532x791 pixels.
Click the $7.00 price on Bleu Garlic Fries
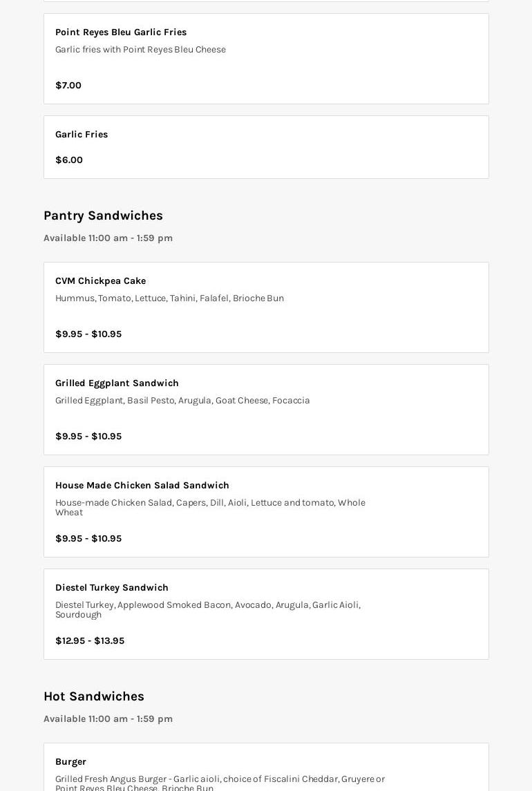click(x=68, y=86)
